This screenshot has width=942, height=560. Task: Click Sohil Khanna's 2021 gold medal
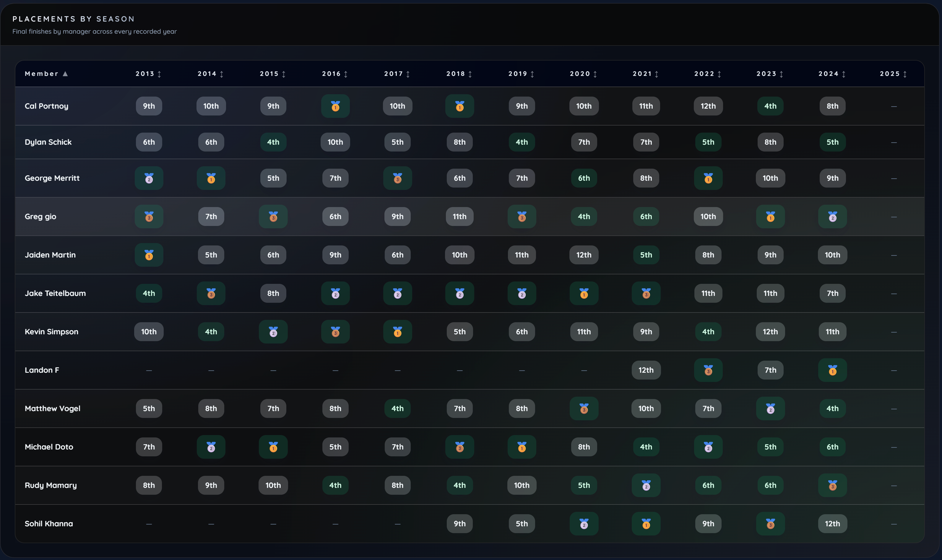[646, 524]
